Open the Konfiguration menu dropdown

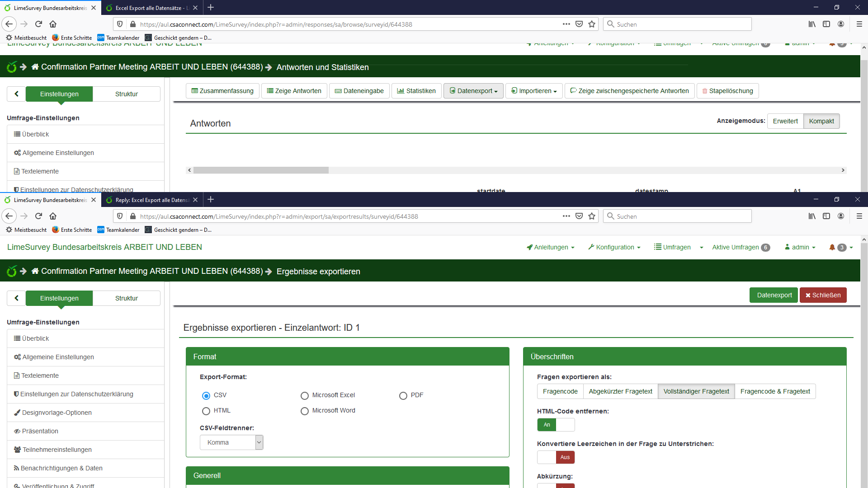614,247
